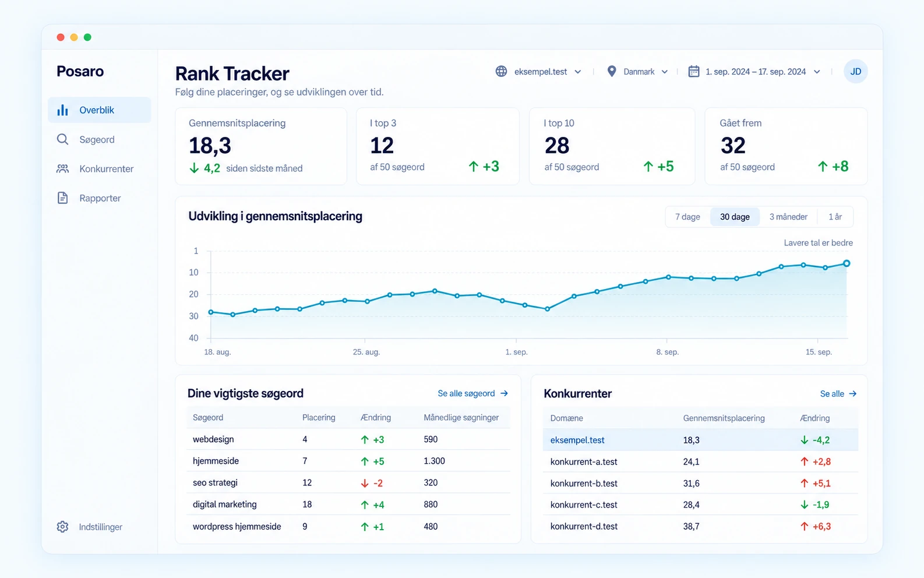The width and height of the screenshot is (924, 578).
Task: Select the webdesign keyword row
Action: coord(348,439)
